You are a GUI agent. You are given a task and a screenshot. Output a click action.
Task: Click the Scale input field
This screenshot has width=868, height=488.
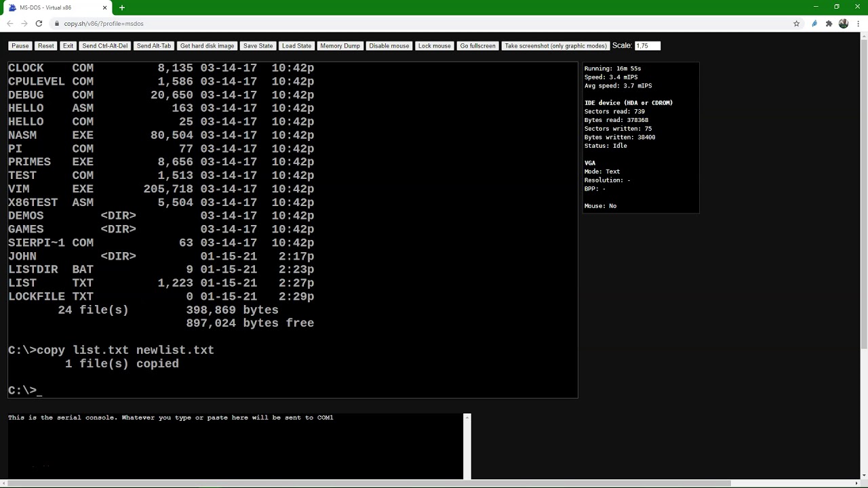(647, 45)
